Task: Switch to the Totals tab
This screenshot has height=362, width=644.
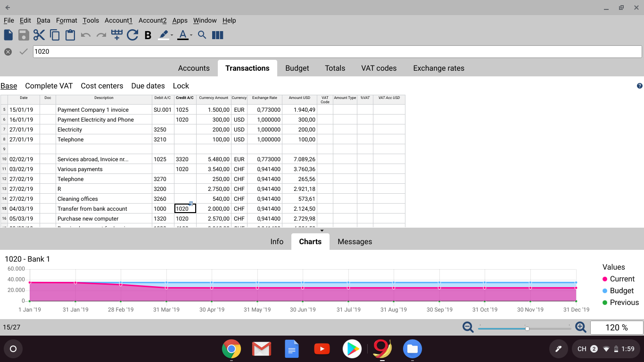Action: pyautogui.click(x=335, y=68)
